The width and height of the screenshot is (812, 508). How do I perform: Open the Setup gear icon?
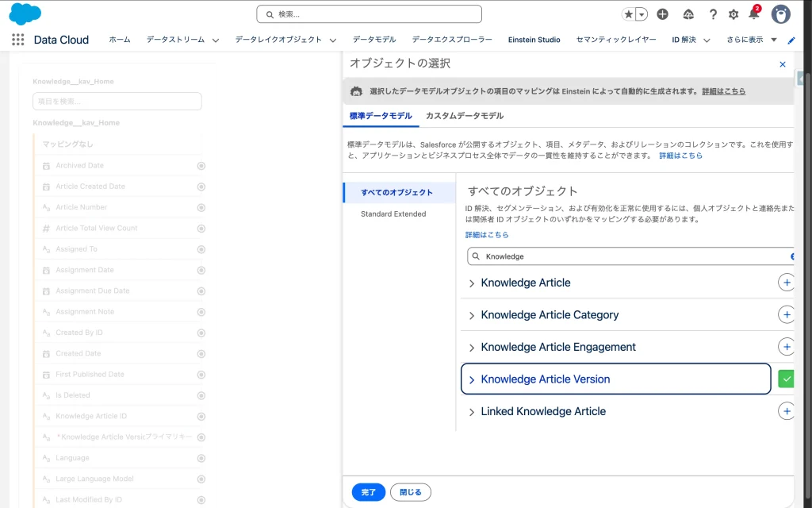pos(733,14)
